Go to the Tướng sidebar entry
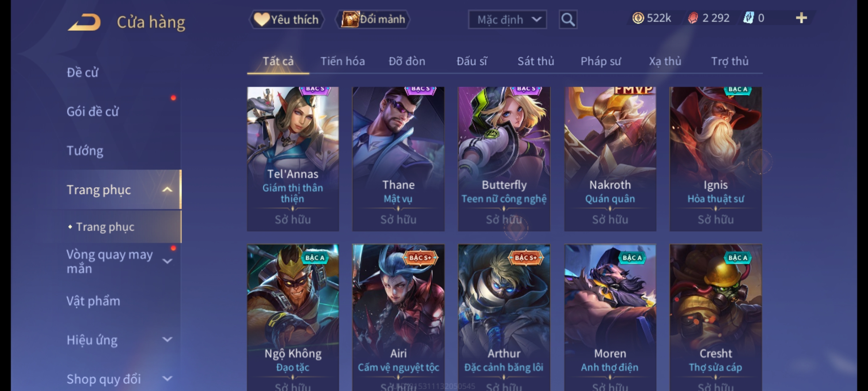Image resolution: width=868 pixels, height=391 pixels. point(85,151)
